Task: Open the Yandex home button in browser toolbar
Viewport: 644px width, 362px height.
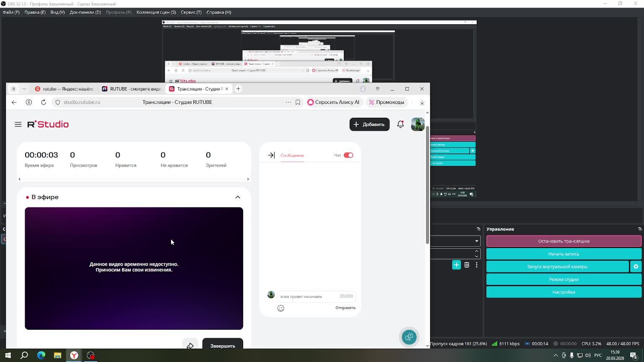Action: pos(29,102)
